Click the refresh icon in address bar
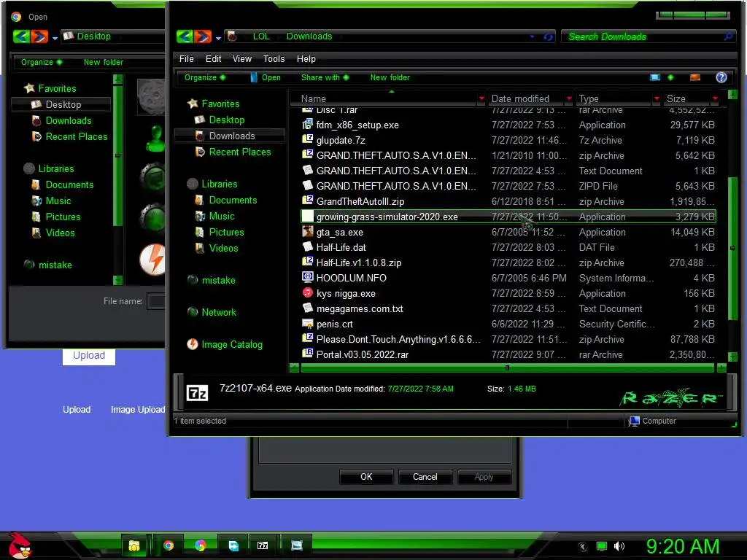The image size is (747, 560). click(549, 36)
